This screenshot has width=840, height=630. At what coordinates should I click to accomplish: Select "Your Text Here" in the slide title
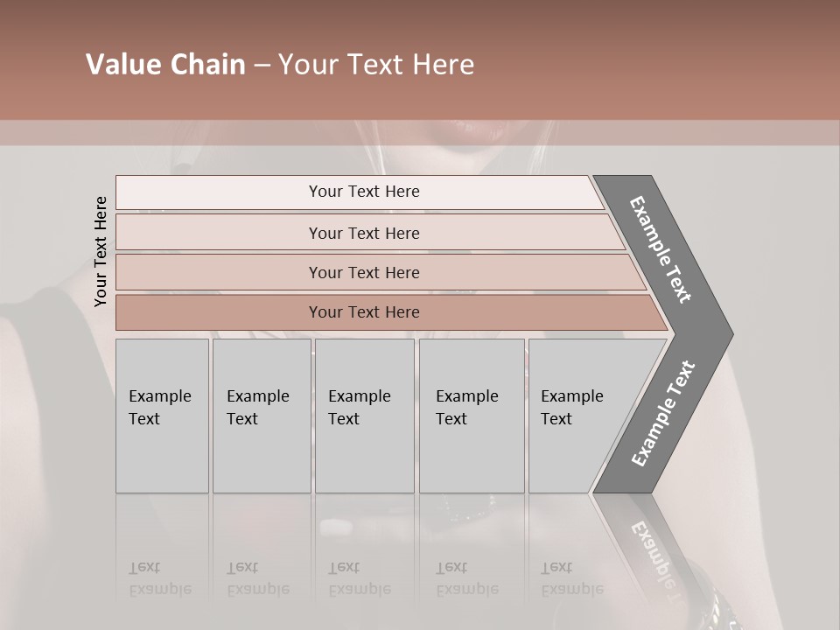376,65
